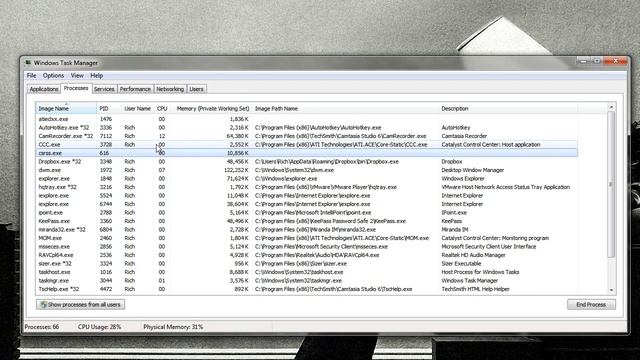The image size is (640, 360).
Task: Switch to the Applications tab
Action: point(44,89)
